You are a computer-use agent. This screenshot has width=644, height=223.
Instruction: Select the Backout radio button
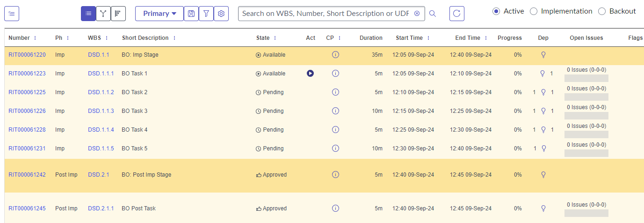pos(602,11)
